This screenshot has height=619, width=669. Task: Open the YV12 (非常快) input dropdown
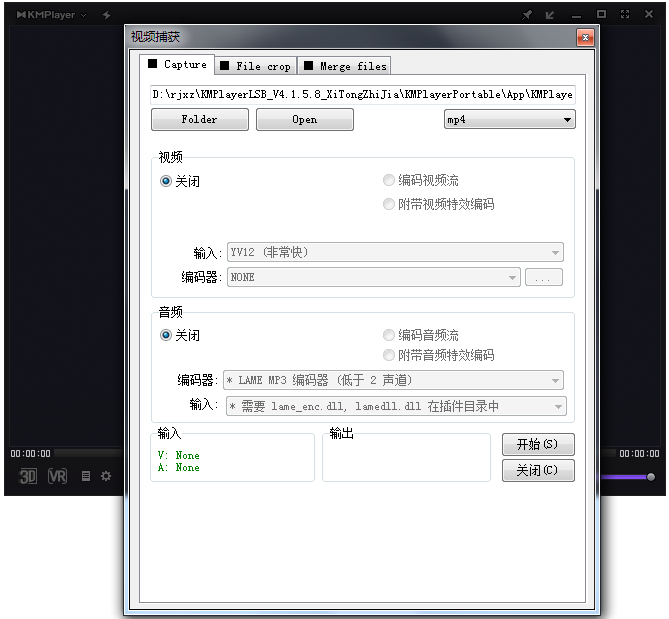click(395, 252)
